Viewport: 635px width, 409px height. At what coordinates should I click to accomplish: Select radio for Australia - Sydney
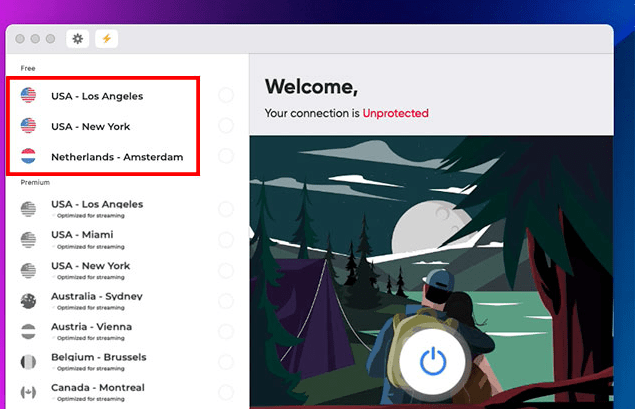click(x=226, y=301)
